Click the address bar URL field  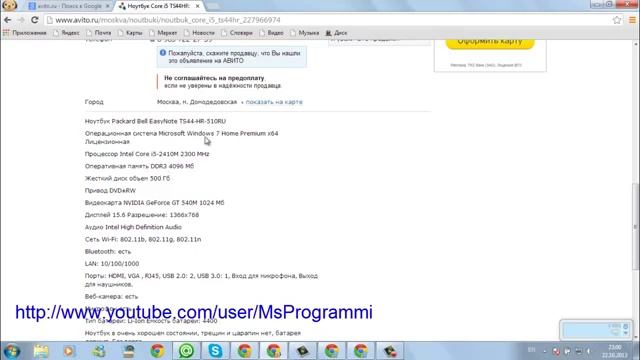tap(327, 20)
